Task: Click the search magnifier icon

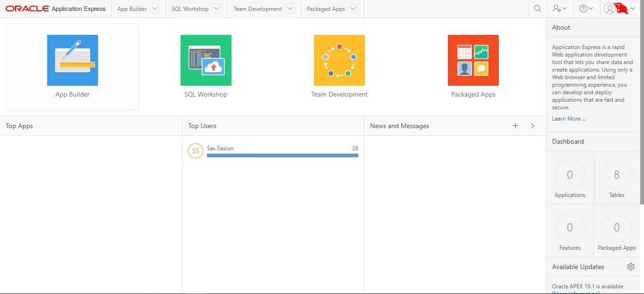Action: [x=537, y=8]
